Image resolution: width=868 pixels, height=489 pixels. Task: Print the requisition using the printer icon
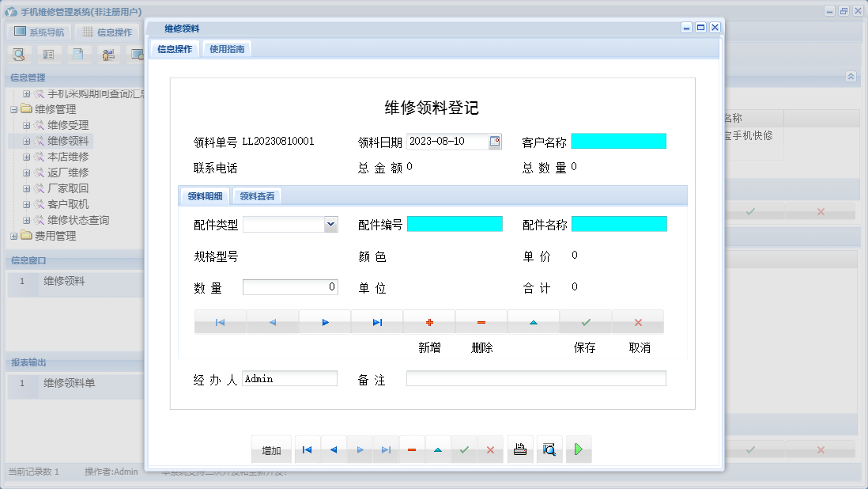pyautogui.click(x=519, y=449)
